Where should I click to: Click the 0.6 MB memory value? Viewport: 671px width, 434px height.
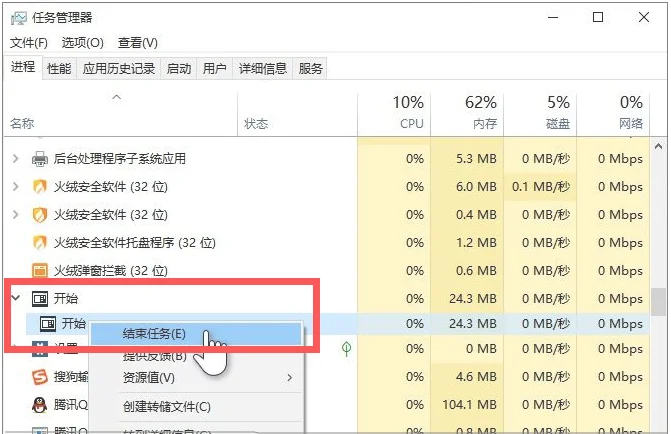[476, 271]
